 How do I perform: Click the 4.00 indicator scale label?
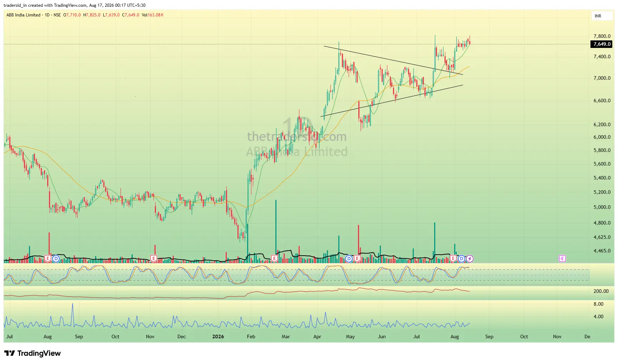click(x=598, y=316)
